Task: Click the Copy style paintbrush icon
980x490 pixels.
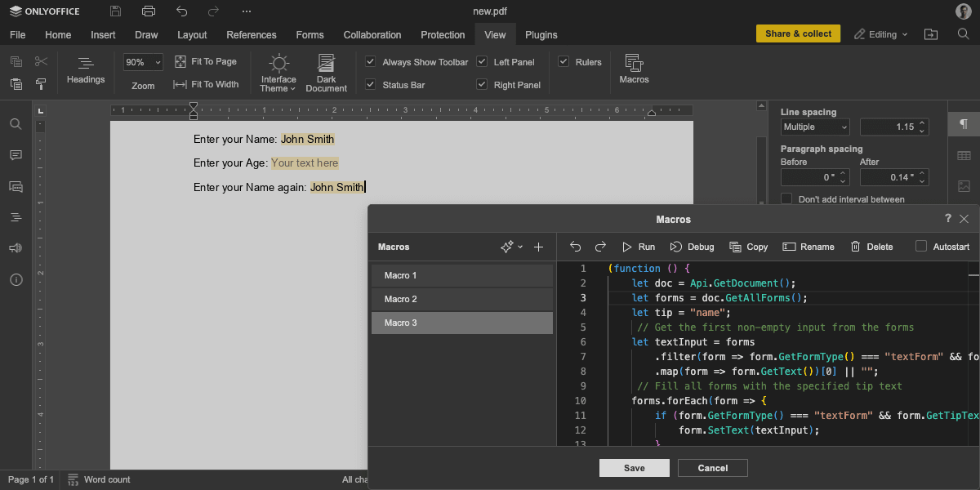Action: point(42,84)
